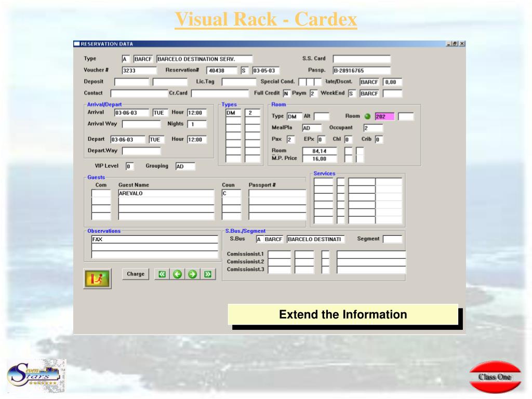Select the Arrival Hour field
Viewport: 532px width, 399px height.
point(197,113)
